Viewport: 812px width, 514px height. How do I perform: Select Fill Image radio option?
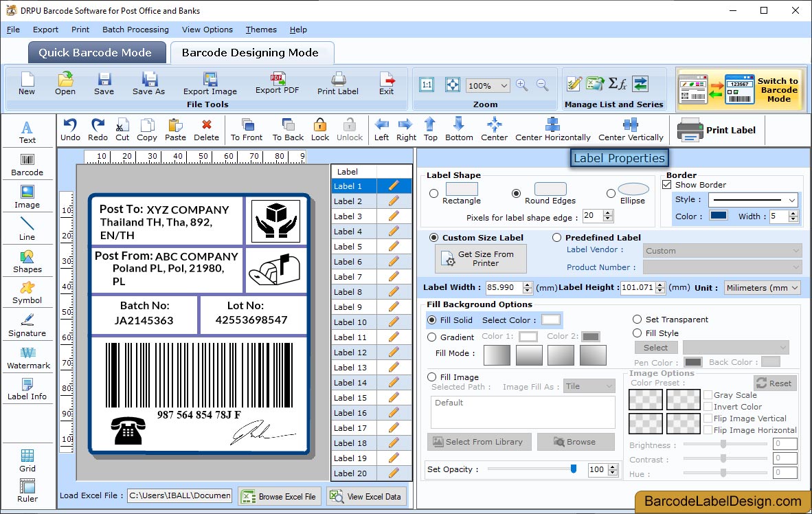[x=432, y=377]
